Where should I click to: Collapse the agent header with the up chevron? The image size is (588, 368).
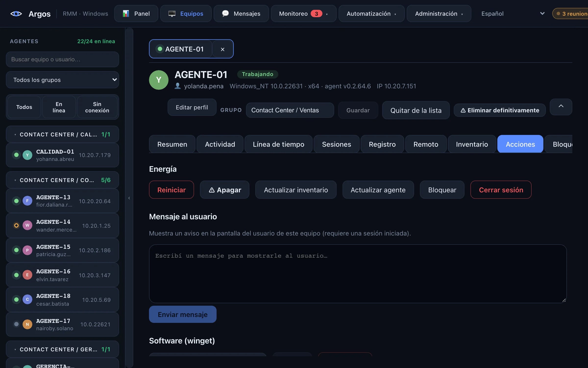tap(561, 107)
